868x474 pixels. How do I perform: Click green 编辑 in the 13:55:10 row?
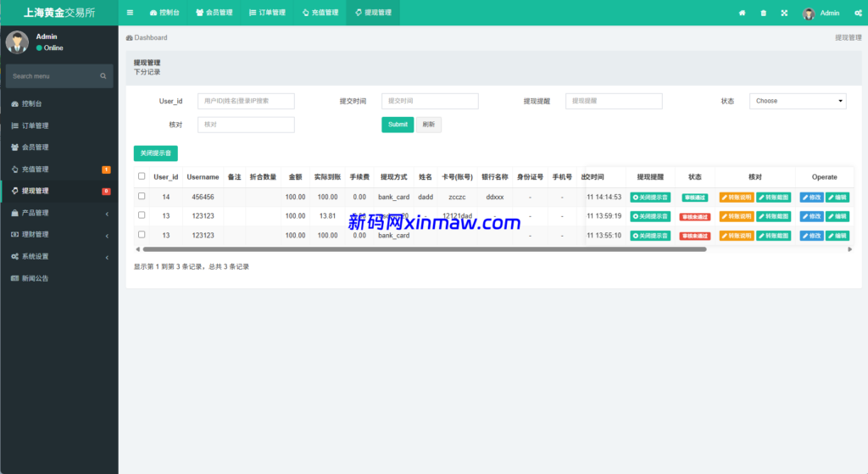click(837, 236)
